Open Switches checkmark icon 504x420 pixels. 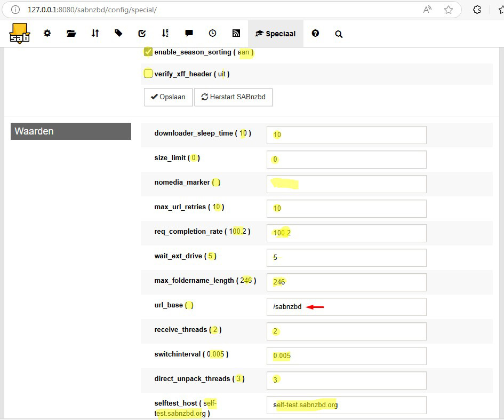tap(142, 33)
